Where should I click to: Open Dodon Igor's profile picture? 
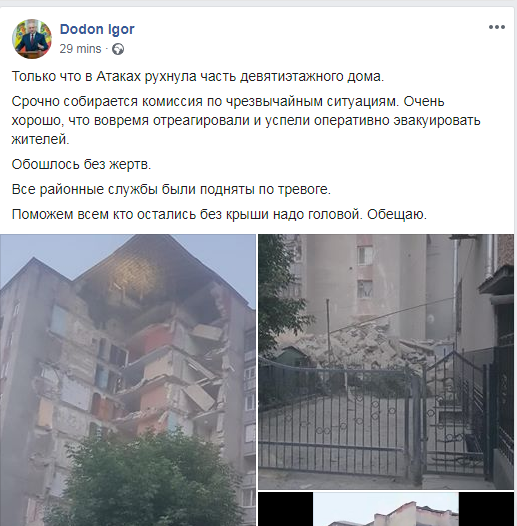[x=32, y=39]
